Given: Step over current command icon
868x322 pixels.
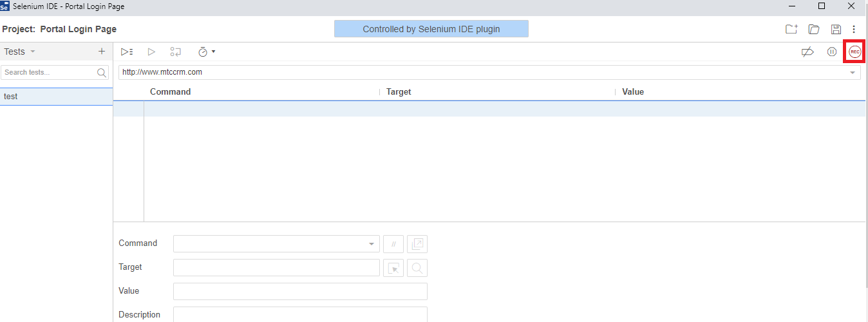Looking at the screenshot, I should pyautogui.click(x=175, y=52).
